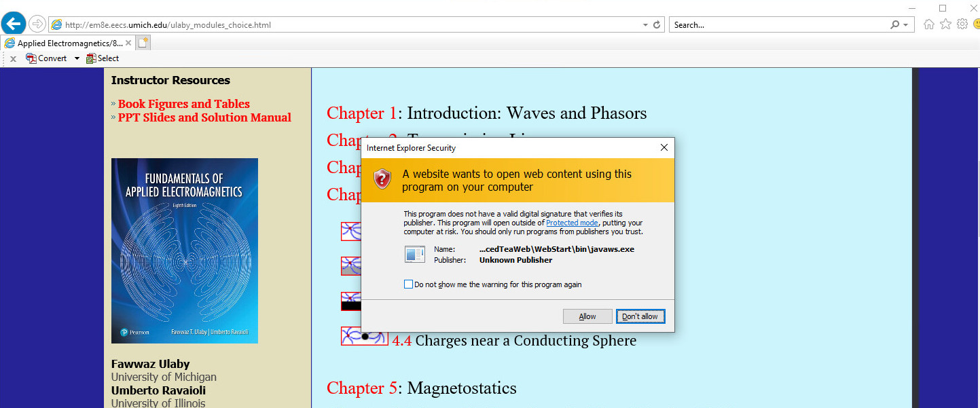The image size is (980, 408).
Task: Open Favorites with the star icon
Action: pyautogui.click(x=946, y=24)
